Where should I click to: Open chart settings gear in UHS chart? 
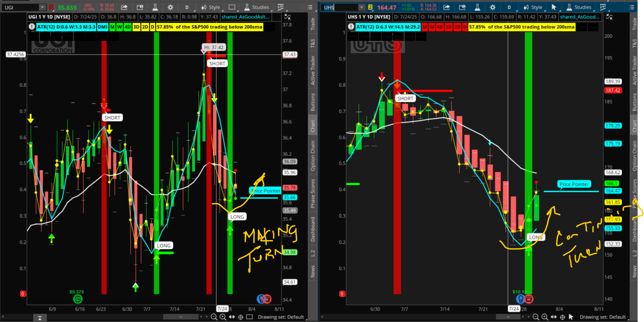click(492, 7)
